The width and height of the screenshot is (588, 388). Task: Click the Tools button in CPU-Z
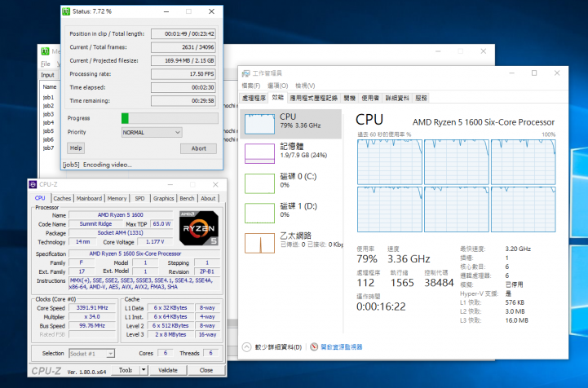coord(126,370)
